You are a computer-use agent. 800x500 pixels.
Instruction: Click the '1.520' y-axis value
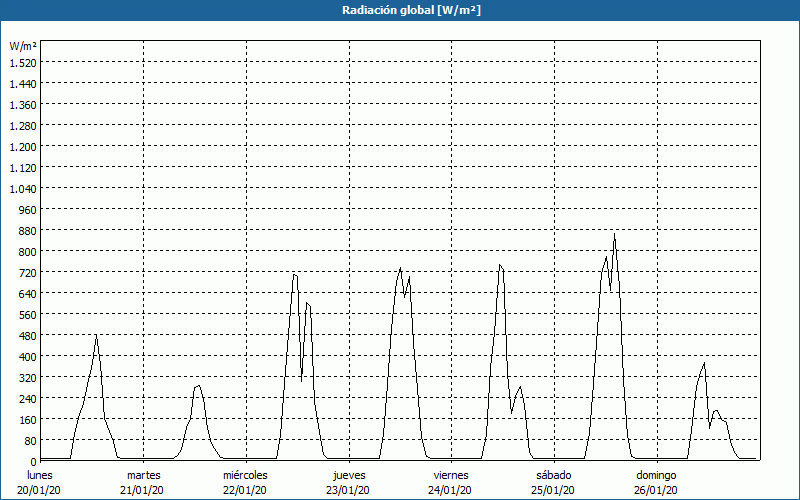pos(23,63)
